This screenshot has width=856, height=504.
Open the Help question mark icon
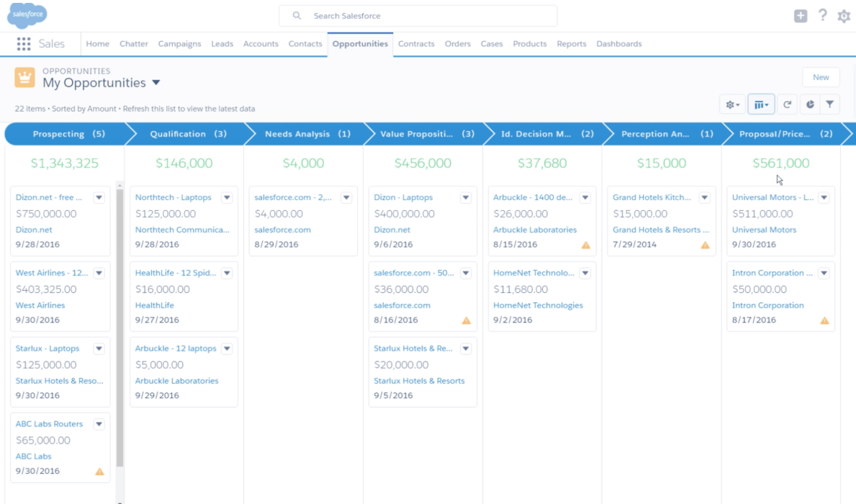coord(823,16)
